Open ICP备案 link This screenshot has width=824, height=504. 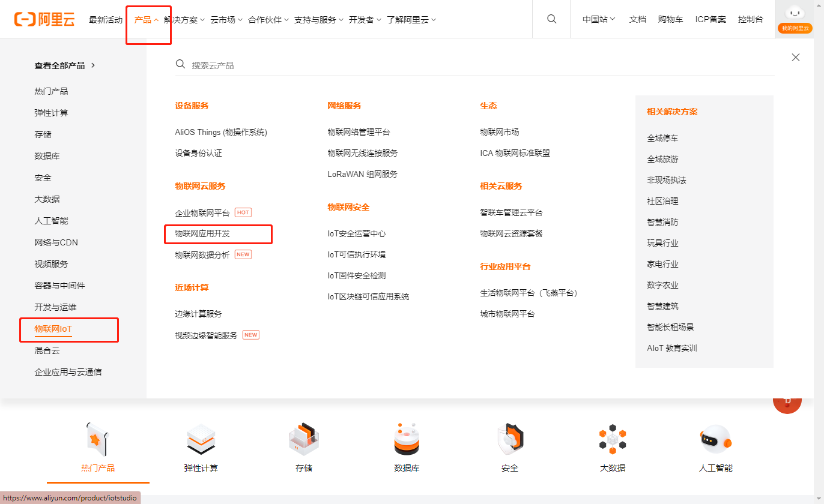[x=710, y=19]
